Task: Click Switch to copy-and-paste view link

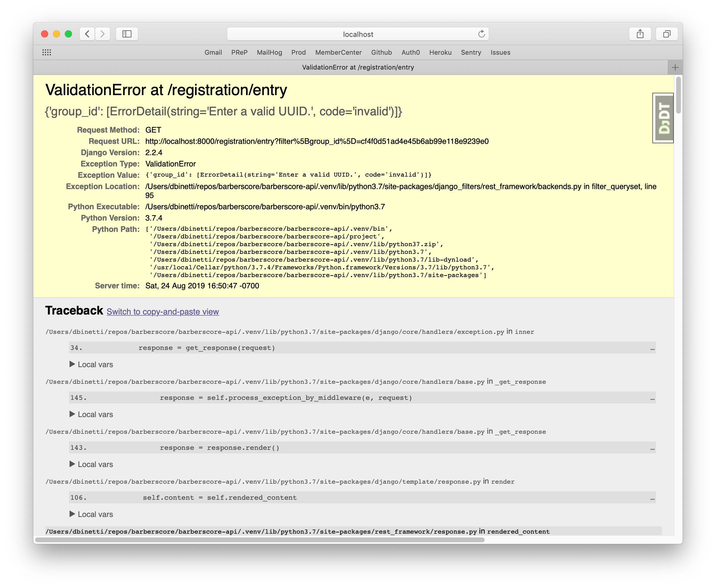Action: pos(163,312)
